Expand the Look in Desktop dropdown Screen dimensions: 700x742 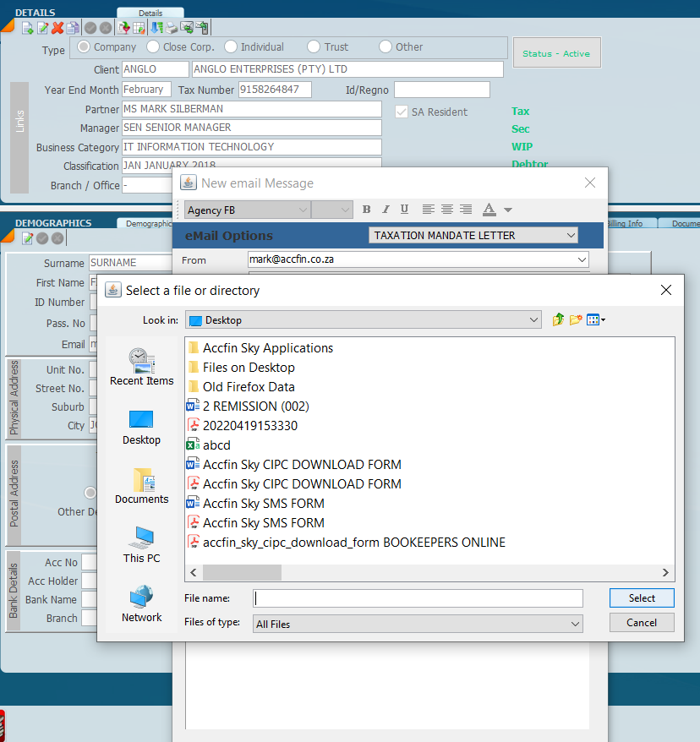(533, 320)
